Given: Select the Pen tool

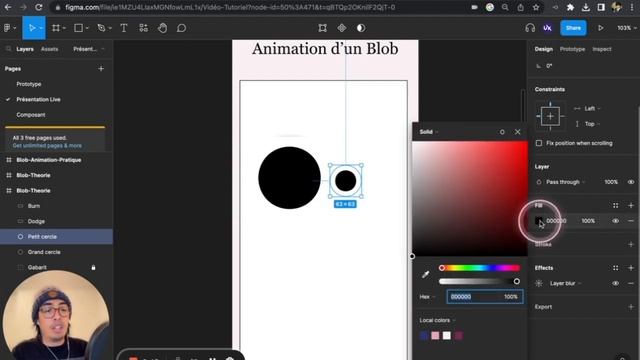Looking at the screenshot, I should click(101, 28).
